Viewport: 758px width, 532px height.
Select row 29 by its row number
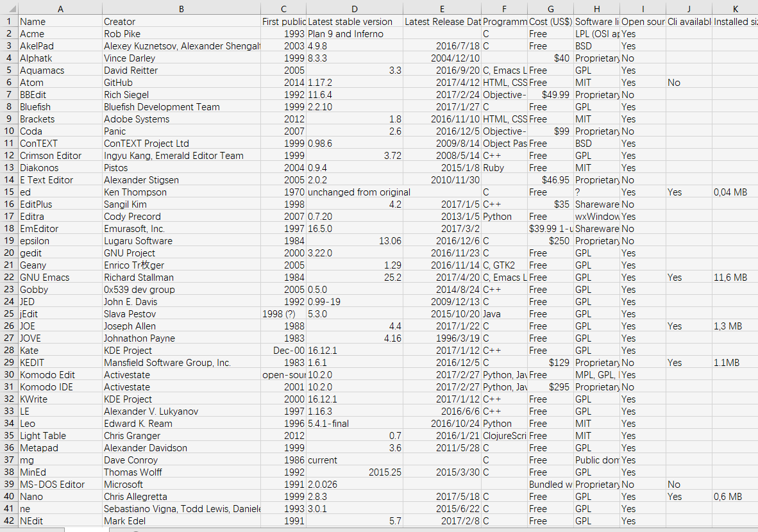[9, 362]
